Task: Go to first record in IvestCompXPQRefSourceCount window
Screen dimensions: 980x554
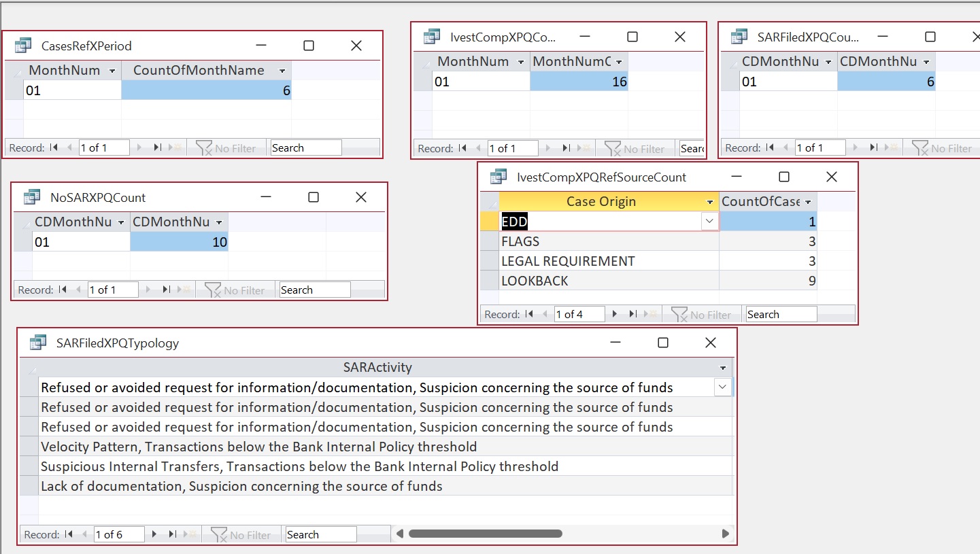Action: 529,314
